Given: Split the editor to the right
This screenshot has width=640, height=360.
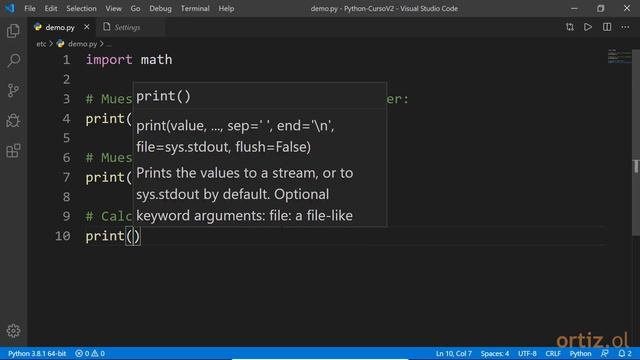Looking at the screenshot, I should coord(607,27).
